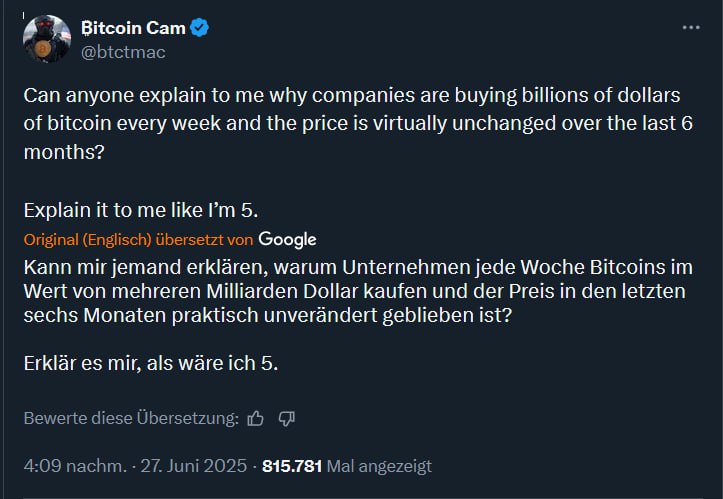Open the @btctmac handle link
This screenshot has height=499, width=723.
tap(122, 52)
